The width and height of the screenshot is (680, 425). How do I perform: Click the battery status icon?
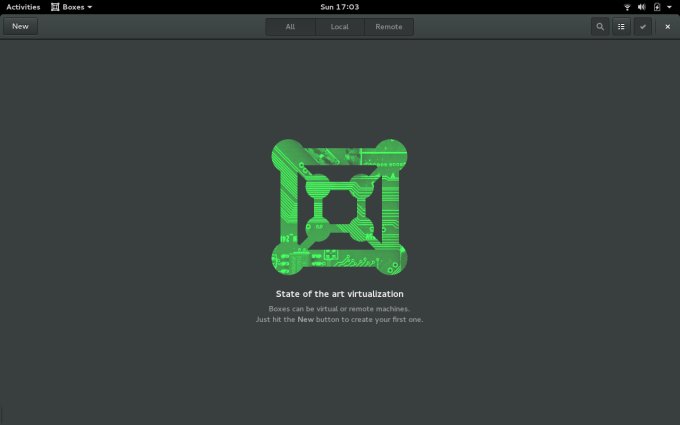tap(657, 7)
